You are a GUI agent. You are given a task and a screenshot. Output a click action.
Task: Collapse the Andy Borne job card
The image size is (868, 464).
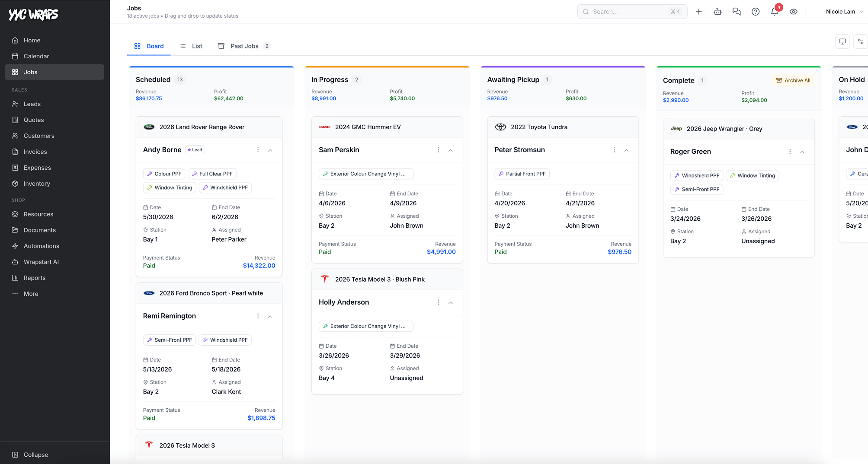click(x=270, y=150)
